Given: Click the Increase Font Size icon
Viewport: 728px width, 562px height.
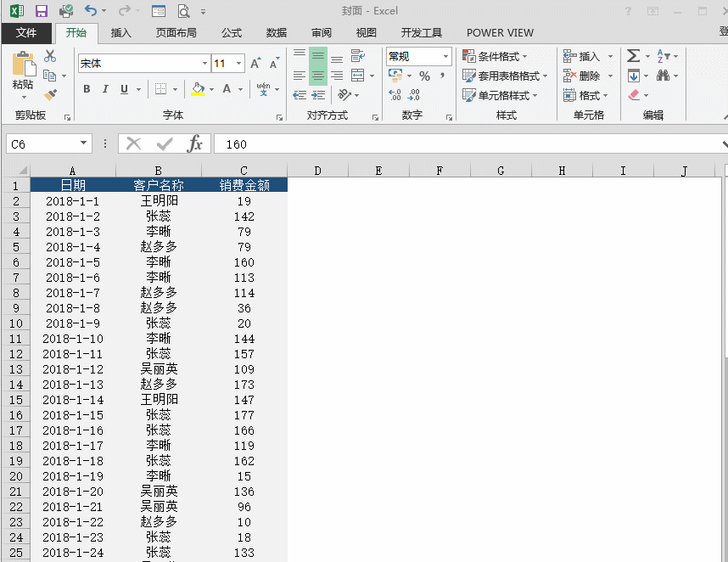Looking at the screenshot, I should (255, 64).
